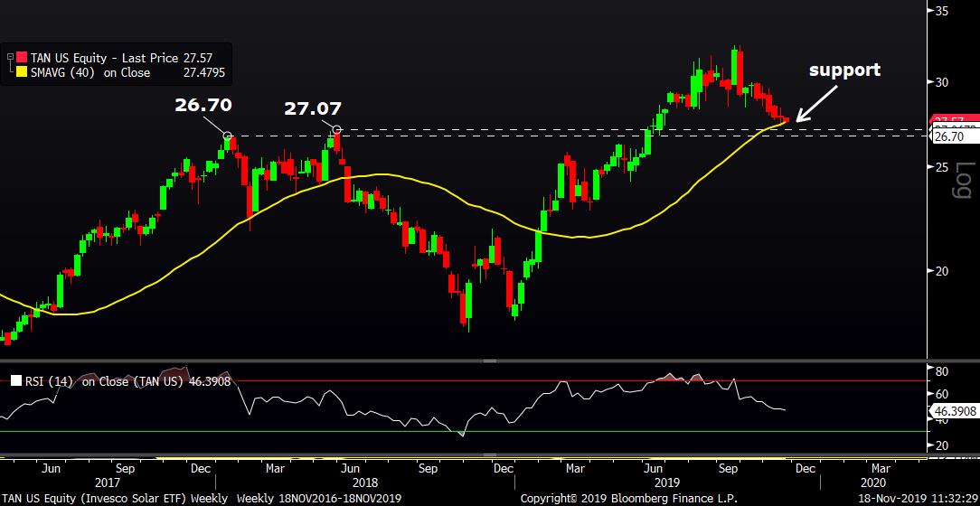The height and width of the screenshot is (506, 980).
Task: Click white 26.70 level tag on right axis
Action: pyautogui.click(x=955, y=136)
